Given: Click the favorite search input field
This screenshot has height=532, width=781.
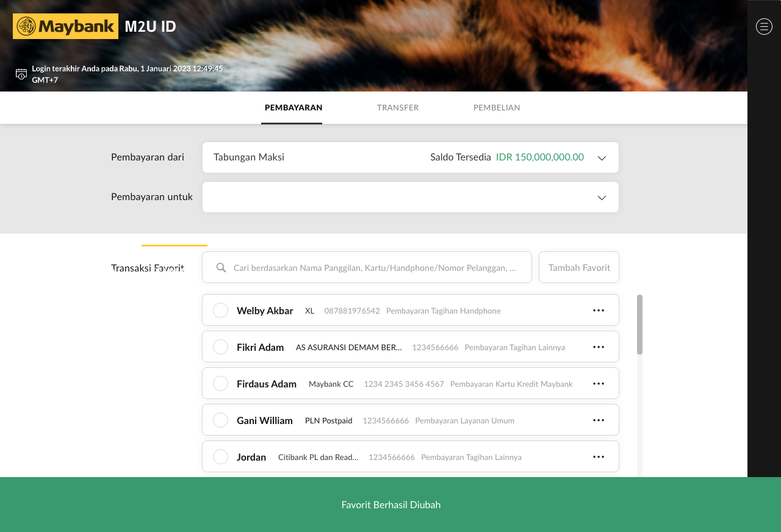Looking at the screenshot, I should pyautogui.click(x=374, y=268).
